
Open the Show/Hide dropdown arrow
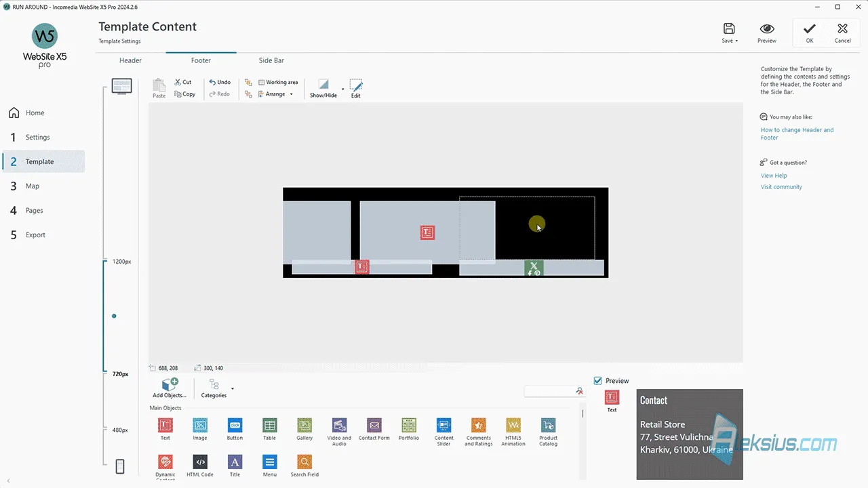342,89
